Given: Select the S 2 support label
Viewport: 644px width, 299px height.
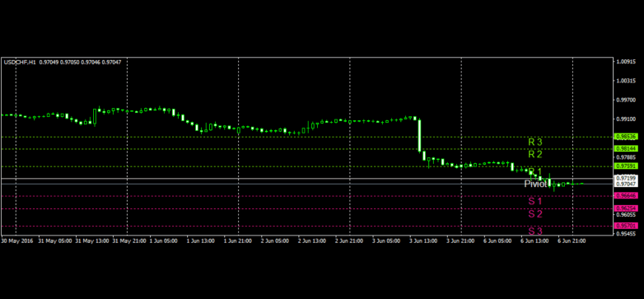Looking at the screenshot, I should (535, 214).
